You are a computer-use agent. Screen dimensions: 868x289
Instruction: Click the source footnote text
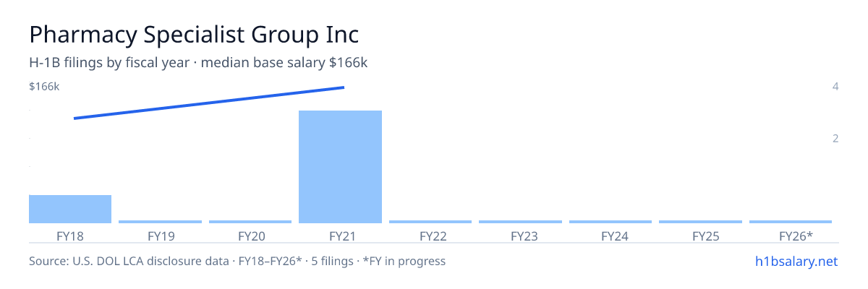coord(237,261)
